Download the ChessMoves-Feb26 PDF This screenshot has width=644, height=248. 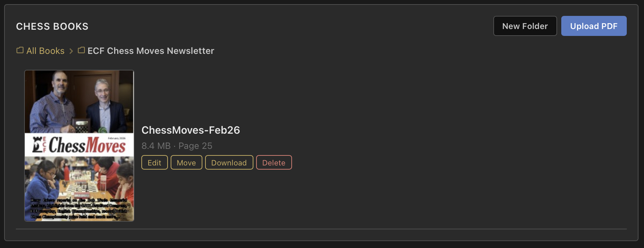coord(229,163)
